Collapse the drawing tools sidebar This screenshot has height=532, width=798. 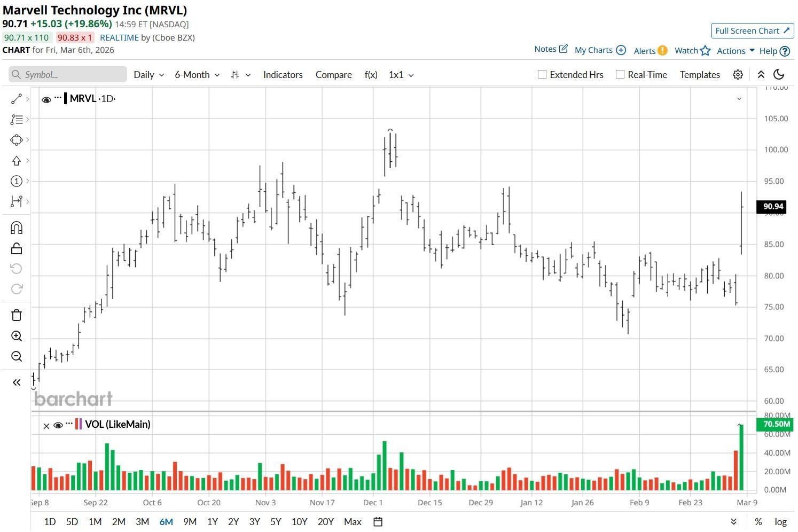coord(17,382)
